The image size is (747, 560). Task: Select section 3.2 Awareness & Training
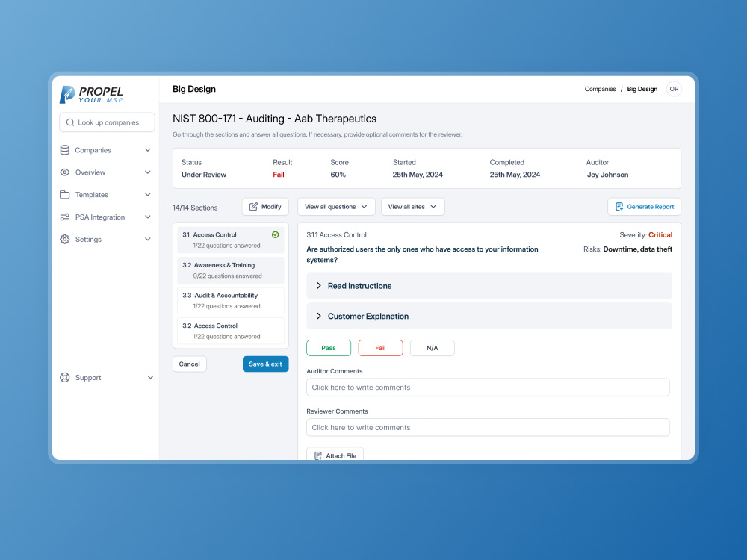[231, 270]
